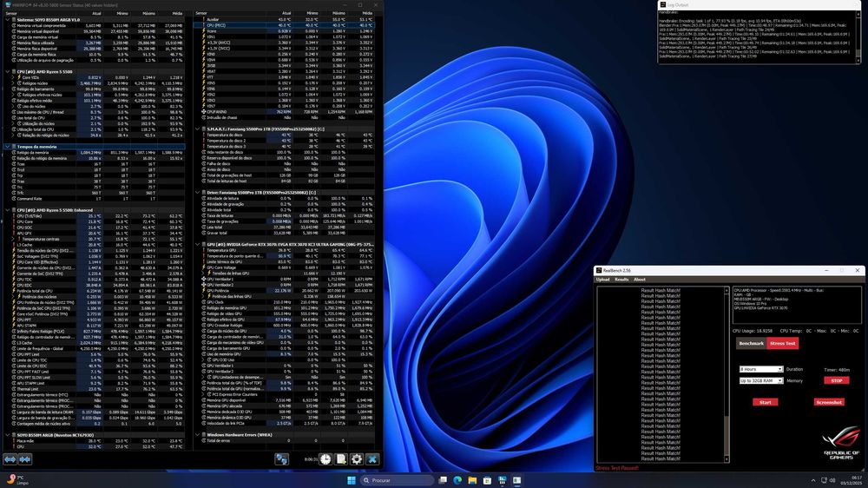Select the Thermal Limit row

pyautogui.click(x=95, y=389)
